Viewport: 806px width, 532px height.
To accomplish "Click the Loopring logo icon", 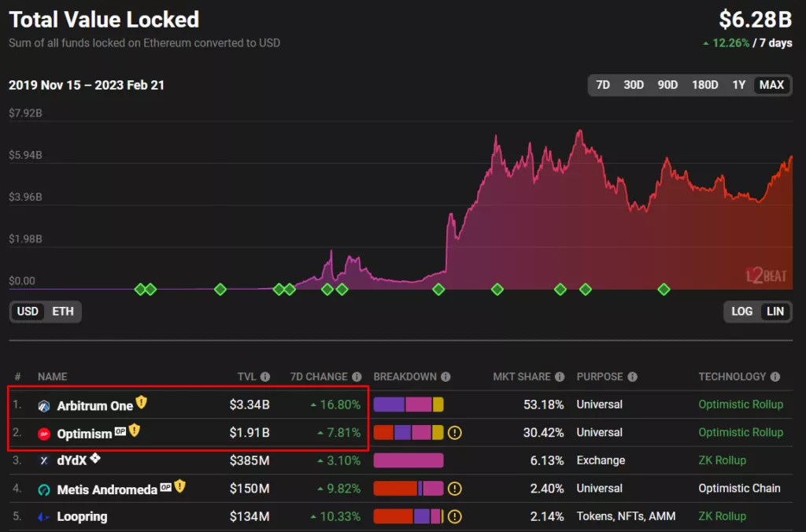I will click(44, 517).
